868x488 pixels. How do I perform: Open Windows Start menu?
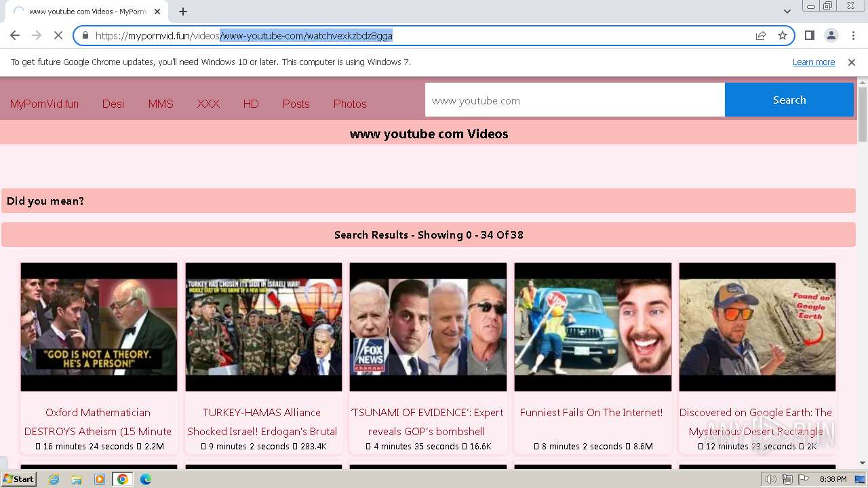click(18, 479)
